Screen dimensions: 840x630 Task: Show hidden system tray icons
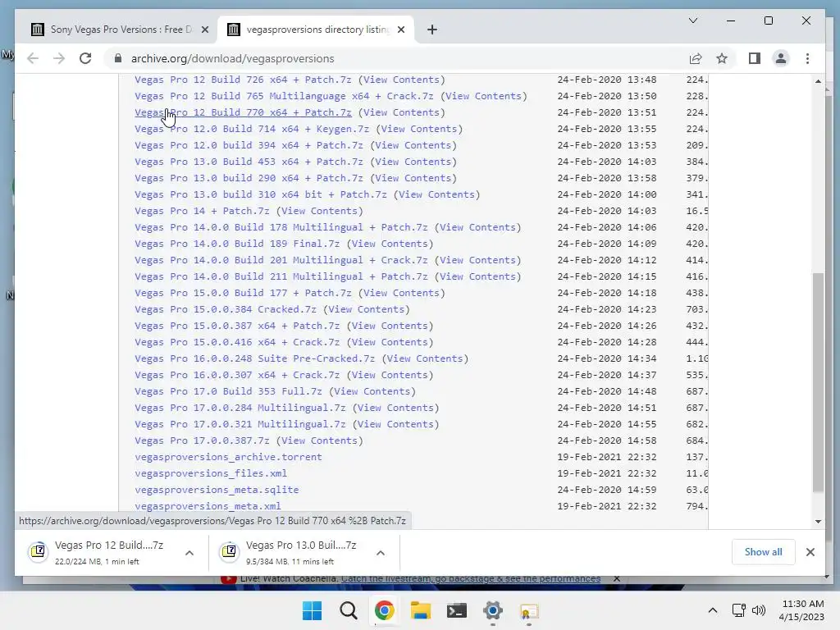click(x=713, y=610)
